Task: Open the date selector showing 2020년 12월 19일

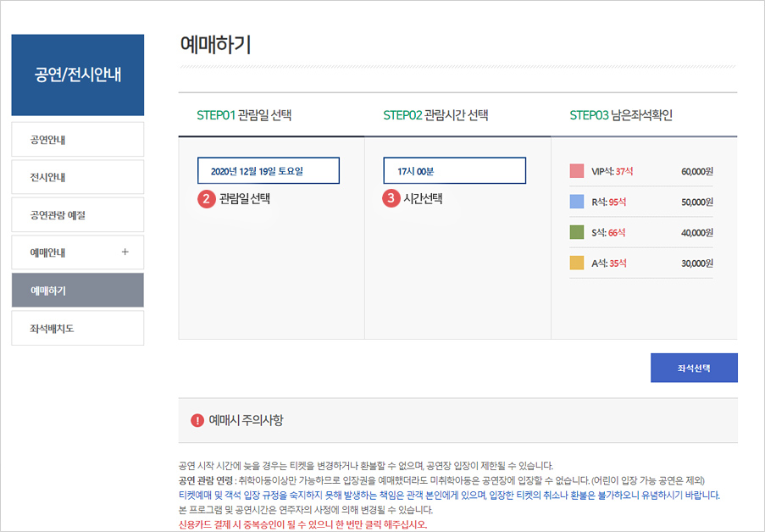Action: click(268, 170)
